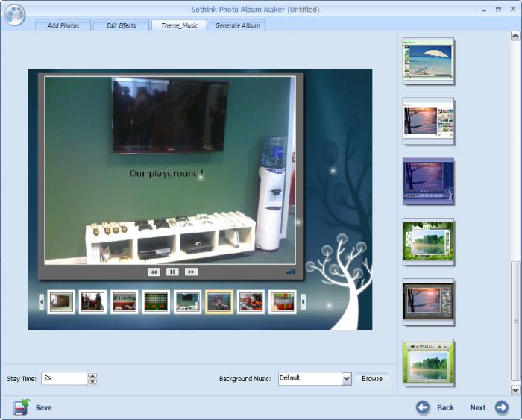The image size is (522, 420).
Task: Click the Save floppy disk icon
Action: pos(22,407)
